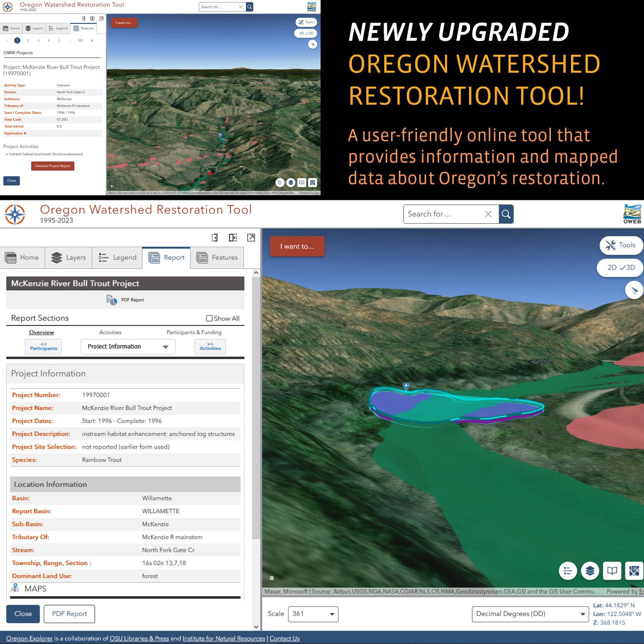Click the scrollbar down arrow in report panel
The image size is (644, 644).
(256, 627)
